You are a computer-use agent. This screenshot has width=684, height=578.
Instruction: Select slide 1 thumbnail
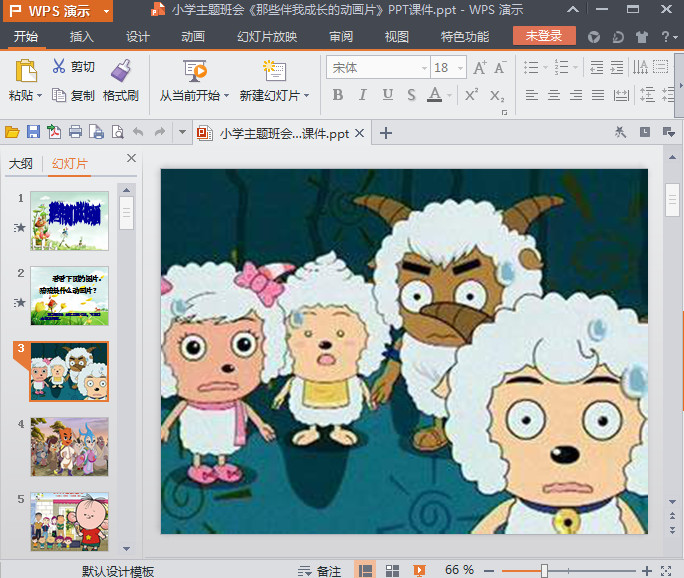69,221
